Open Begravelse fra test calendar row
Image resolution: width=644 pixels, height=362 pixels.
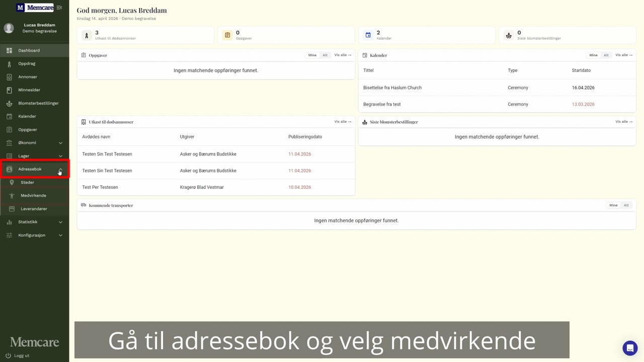497,104
